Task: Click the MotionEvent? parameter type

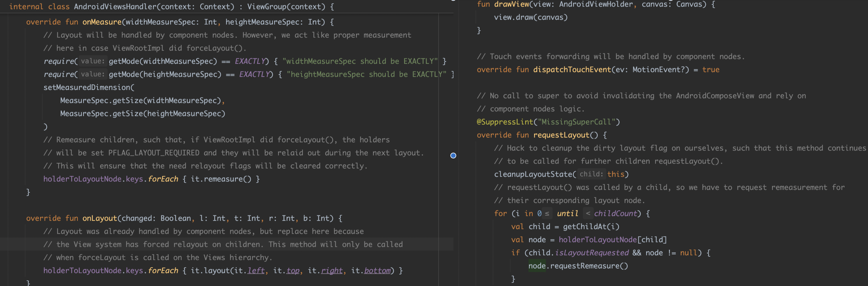Action: (658, 70)
